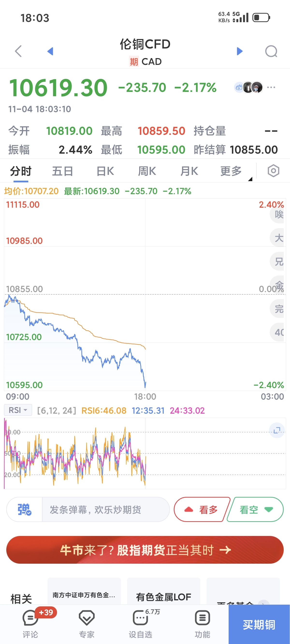The image size is (290, 644).
Task: Expand RSI chart to fullscreen
Action: (277, 430)
